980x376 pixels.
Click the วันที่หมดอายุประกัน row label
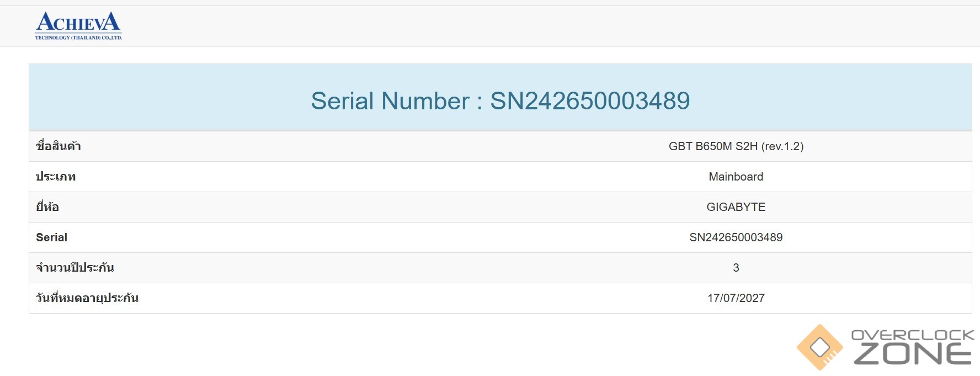[87, 298]
